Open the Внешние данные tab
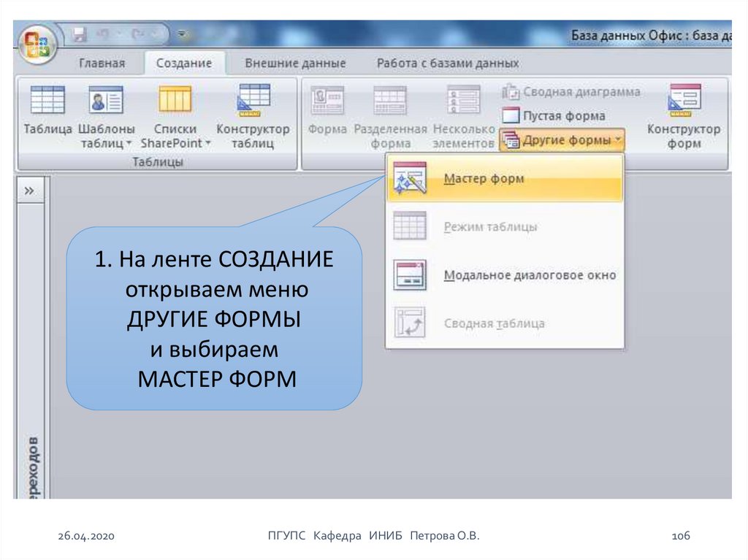 click(295, 64)
